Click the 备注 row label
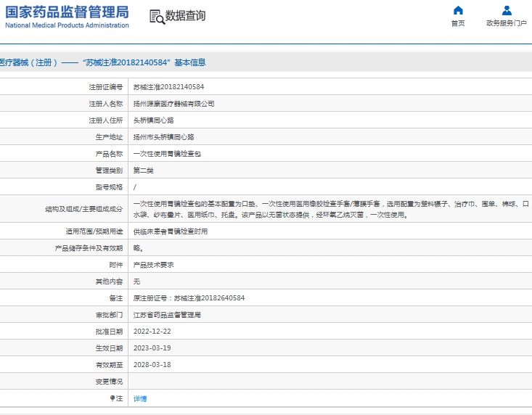 116,298
